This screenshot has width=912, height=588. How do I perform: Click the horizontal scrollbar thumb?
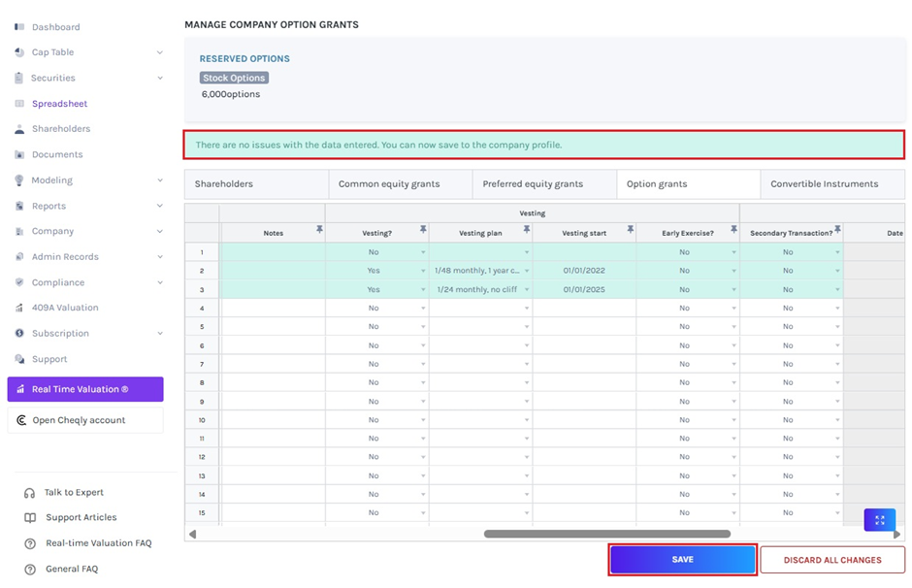pos(606,534)
